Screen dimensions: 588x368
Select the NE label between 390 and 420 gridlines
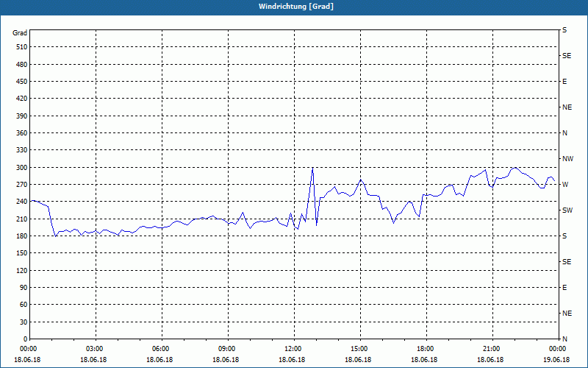(567, 107)
